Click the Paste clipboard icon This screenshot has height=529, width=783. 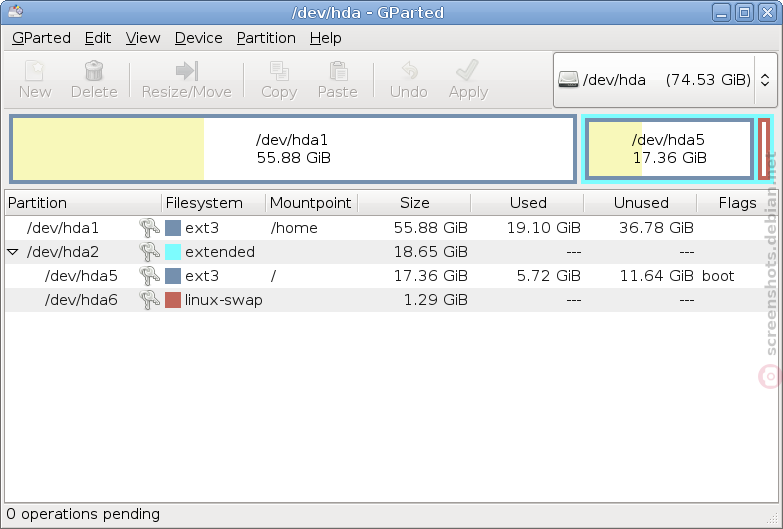tap(338, 71)
